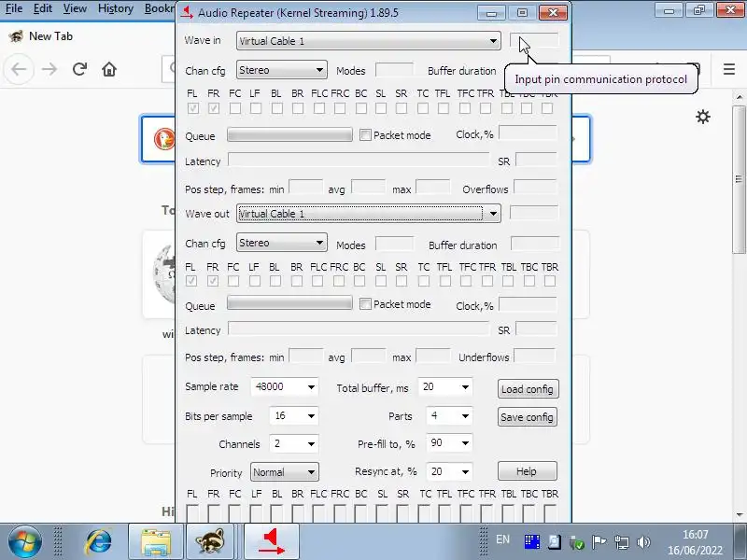Click the DuckDuckGo search icon
The image size is (747, 560).
164,139
